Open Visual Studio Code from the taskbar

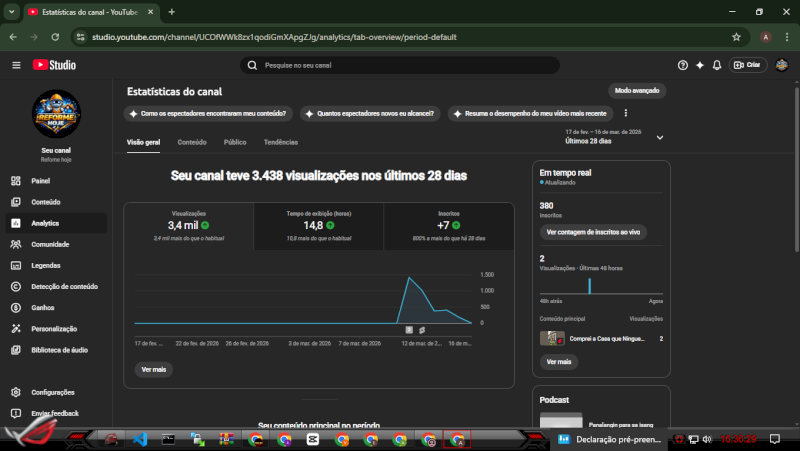click(x=140, y=438)
